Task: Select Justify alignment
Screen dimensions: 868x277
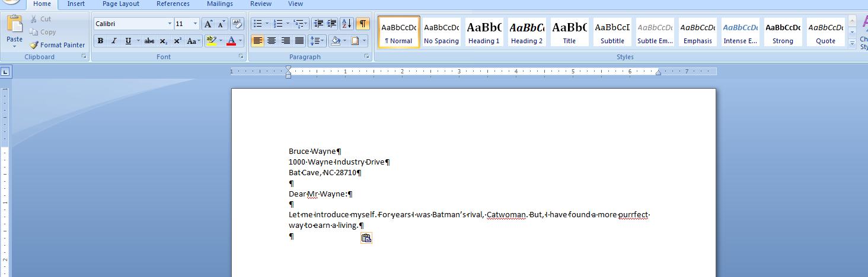Action: point(299,41)
